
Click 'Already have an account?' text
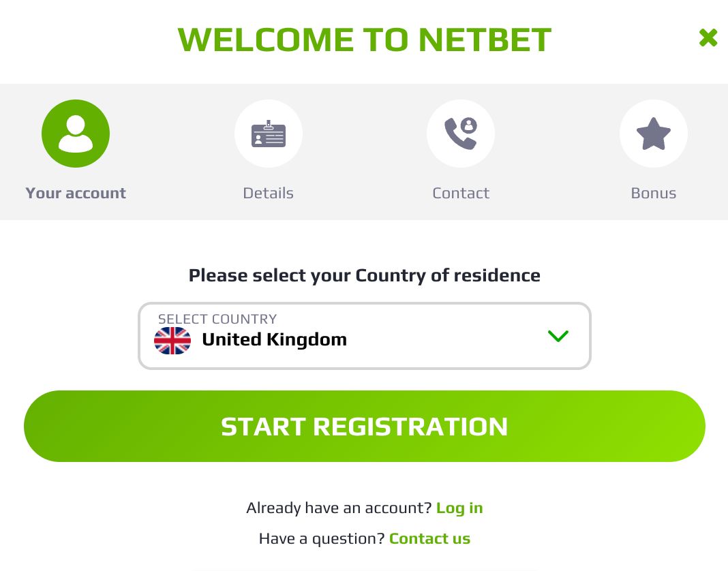(339, 508)
